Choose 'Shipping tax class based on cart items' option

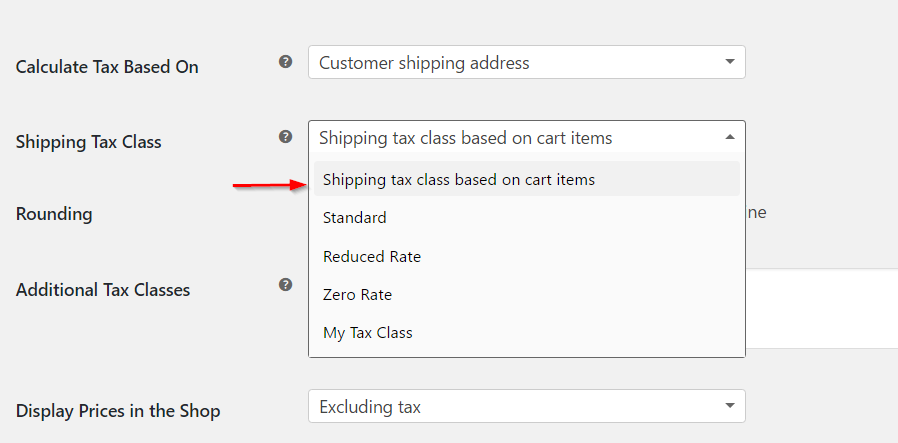point(526,179)
